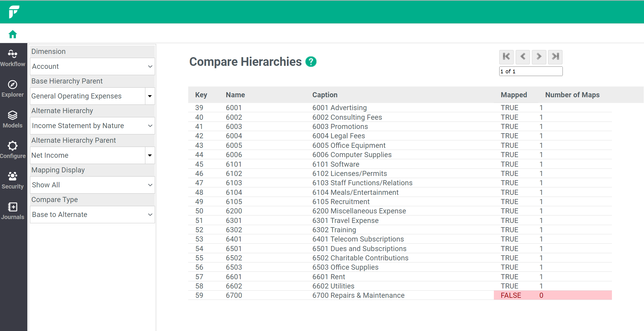Open the Dimension Account dropdown
Screen dimensions: 644x331
tap(92, 66)
